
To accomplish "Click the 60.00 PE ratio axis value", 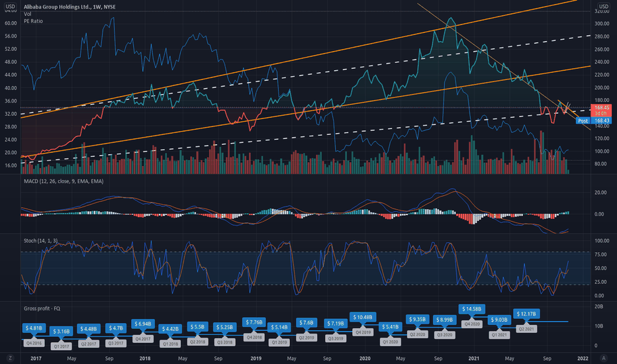I will tap(11, 23).
